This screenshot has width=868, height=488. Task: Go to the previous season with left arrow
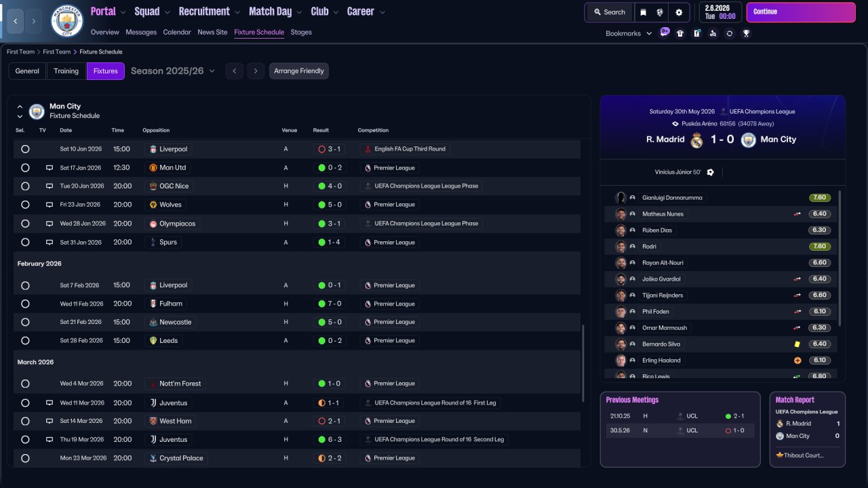click(234, 71)
